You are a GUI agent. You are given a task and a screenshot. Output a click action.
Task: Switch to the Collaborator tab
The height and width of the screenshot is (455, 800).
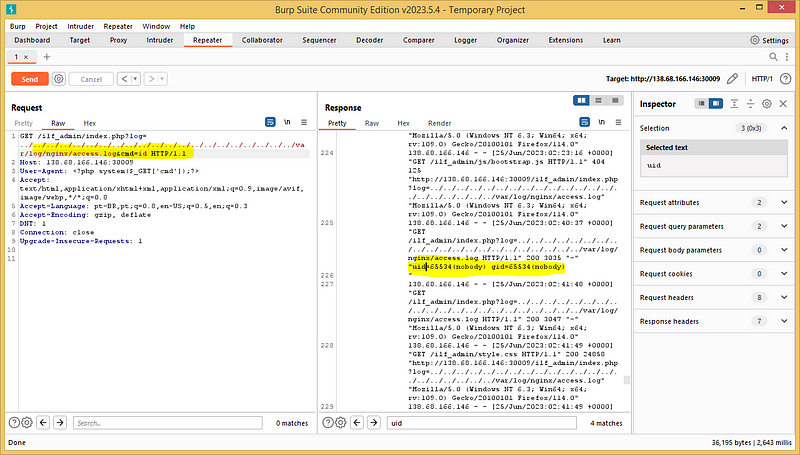(262, 40)
